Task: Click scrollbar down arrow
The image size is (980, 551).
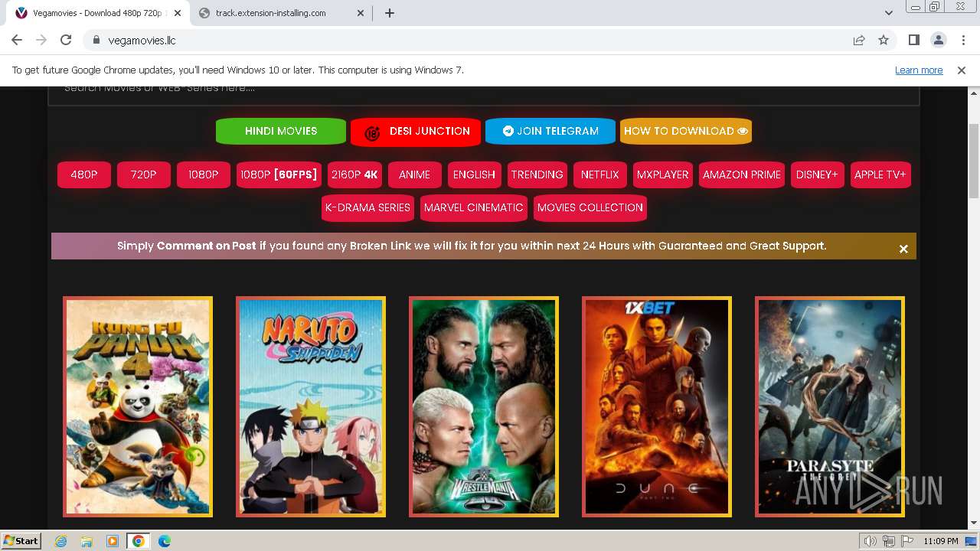Action: point(974,523)
